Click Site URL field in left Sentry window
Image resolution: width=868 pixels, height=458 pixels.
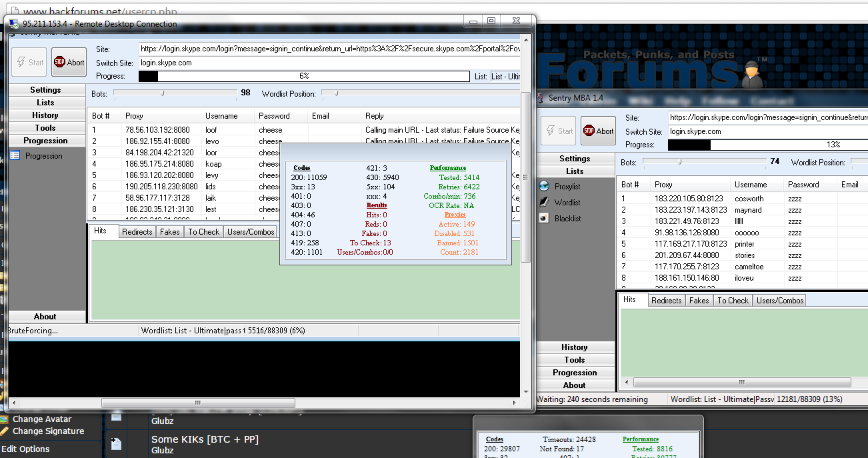[x=329, y=49]
